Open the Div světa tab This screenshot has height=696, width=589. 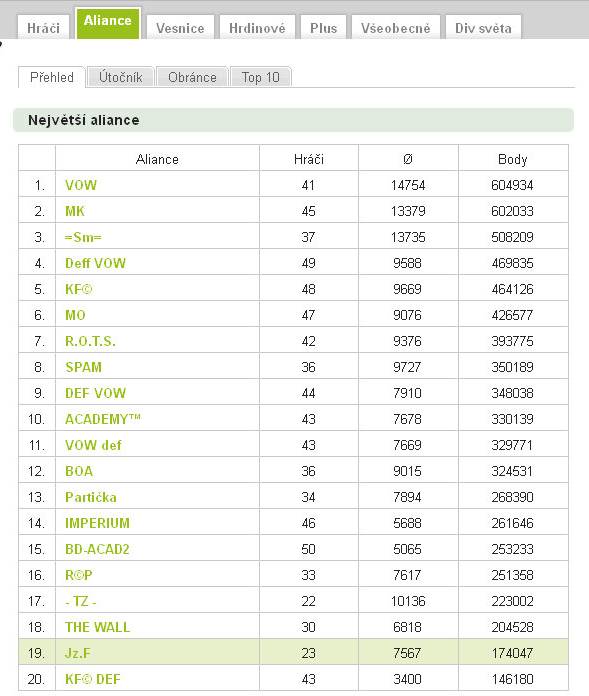[x=483, y=28]
